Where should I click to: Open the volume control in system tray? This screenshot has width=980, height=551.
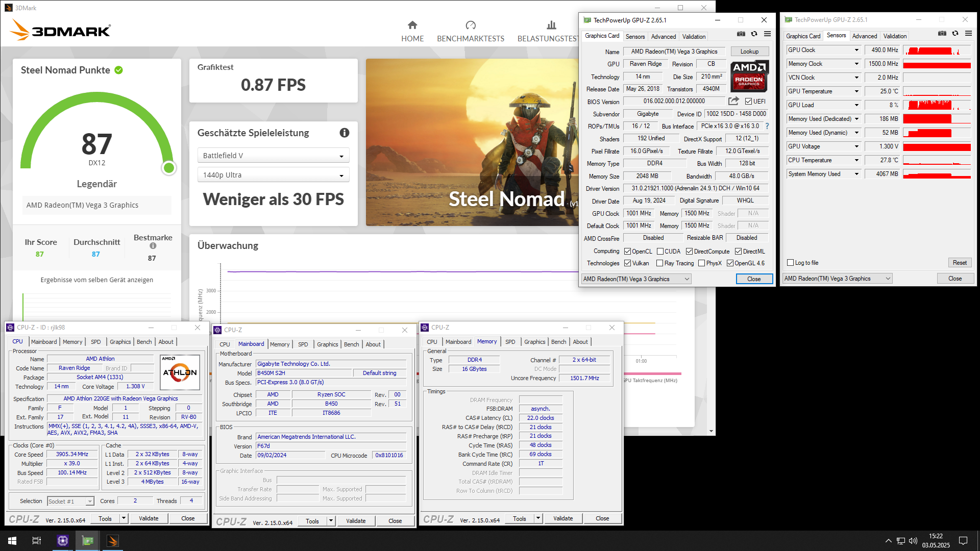(913, 541)
